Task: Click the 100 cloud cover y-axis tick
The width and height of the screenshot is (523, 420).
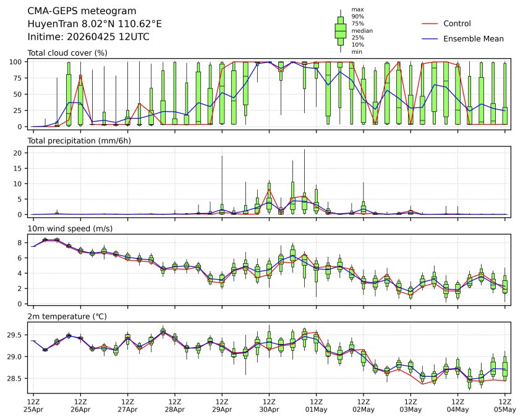Action: 17,62
